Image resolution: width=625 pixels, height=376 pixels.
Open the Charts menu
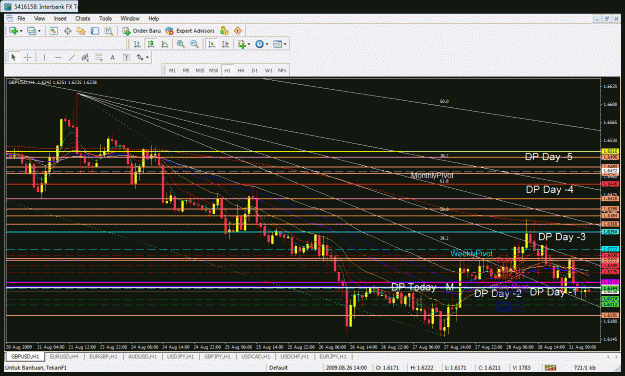point(83,18)
